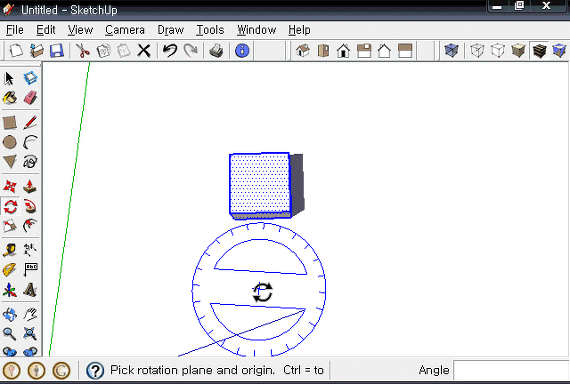Activate the Orbit camera tool
The width and height of the screenshot is (570, 384).
click(x=9, y=315)
